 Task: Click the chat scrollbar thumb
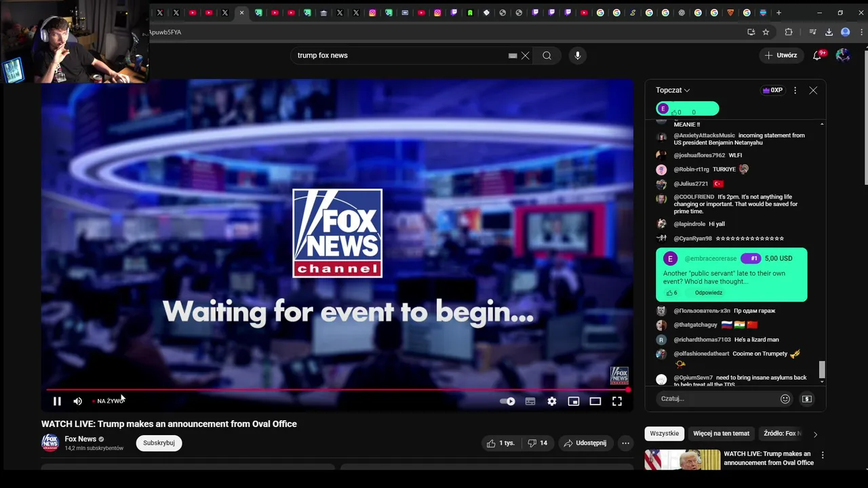(x=822, y=369)
